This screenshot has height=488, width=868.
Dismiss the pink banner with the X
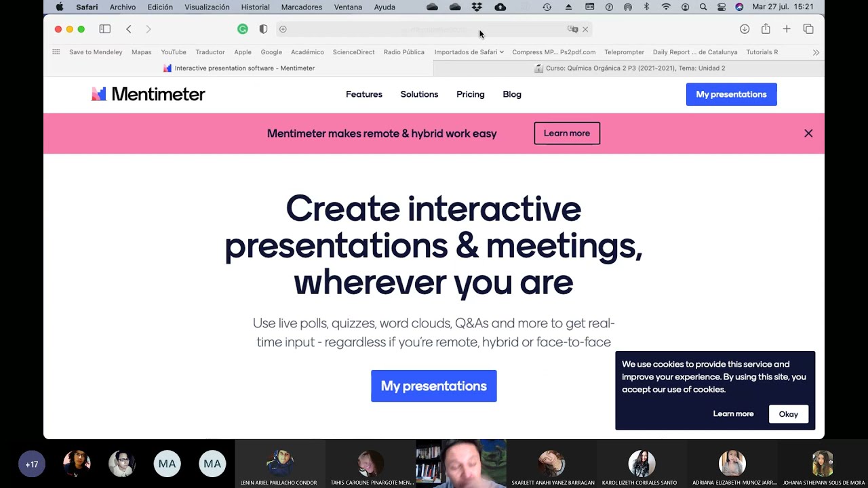point(808,134)
